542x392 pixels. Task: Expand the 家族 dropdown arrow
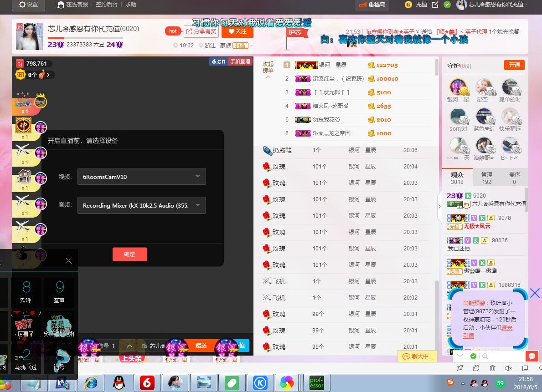(x=252, y=46)
